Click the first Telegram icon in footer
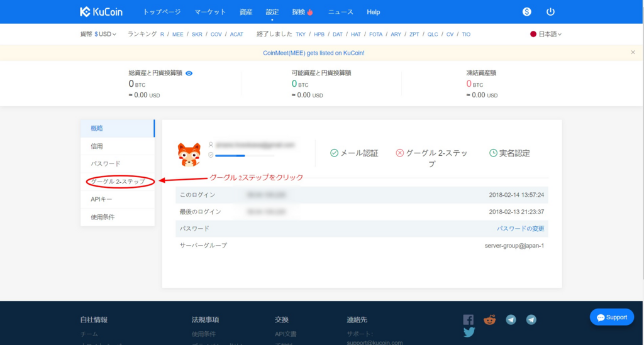644x345 pixels. [x=511, y=319]
